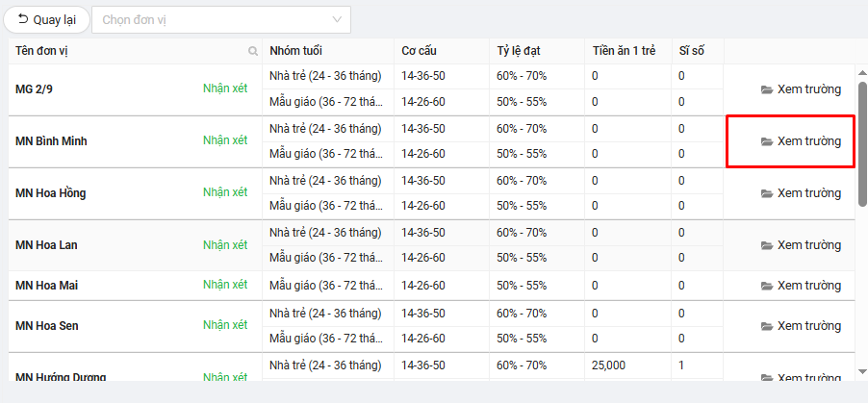The image size is (868, 403).
Task: Click Nhận xét link for MN Hoa Lan
Action: pos(225,244)
